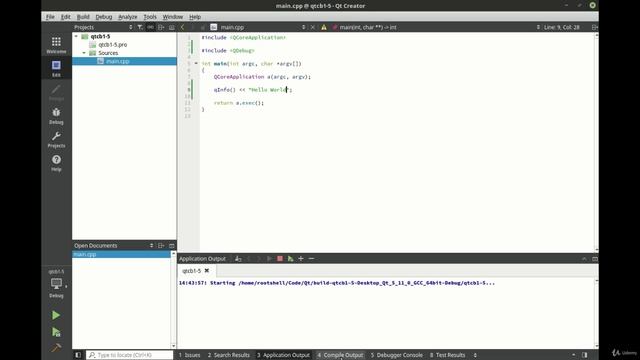Toggle synchronize with editor link icon
The image size is (640, 360).
pos(151,27)
